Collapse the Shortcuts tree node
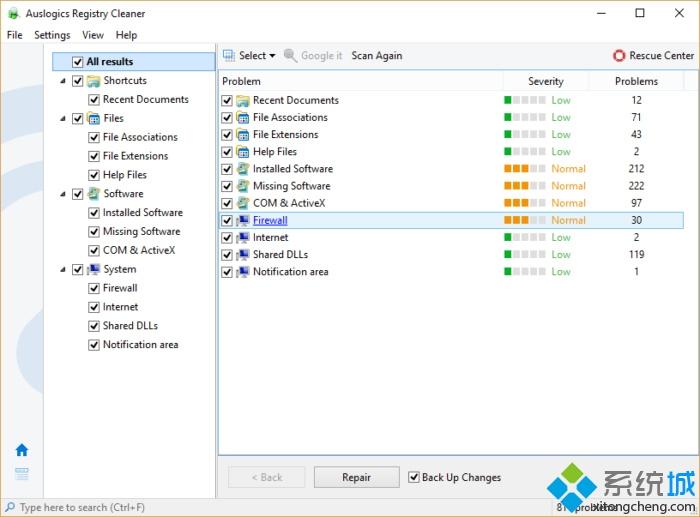This screenshot has height=517, width=700. point(63,81)
